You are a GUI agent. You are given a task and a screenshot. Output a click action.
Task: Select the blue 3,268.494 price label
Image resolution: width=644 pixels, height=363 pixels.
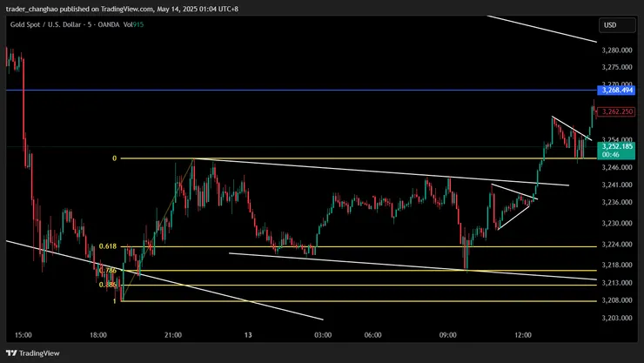(617, 90)
